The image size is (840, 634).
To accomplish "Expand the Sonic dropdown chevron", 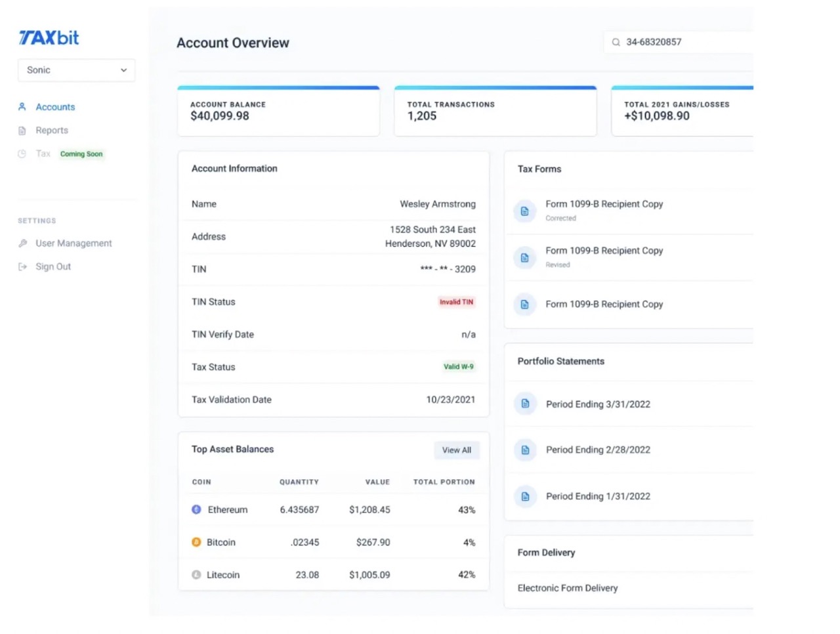I will click(x=123, y=70).
